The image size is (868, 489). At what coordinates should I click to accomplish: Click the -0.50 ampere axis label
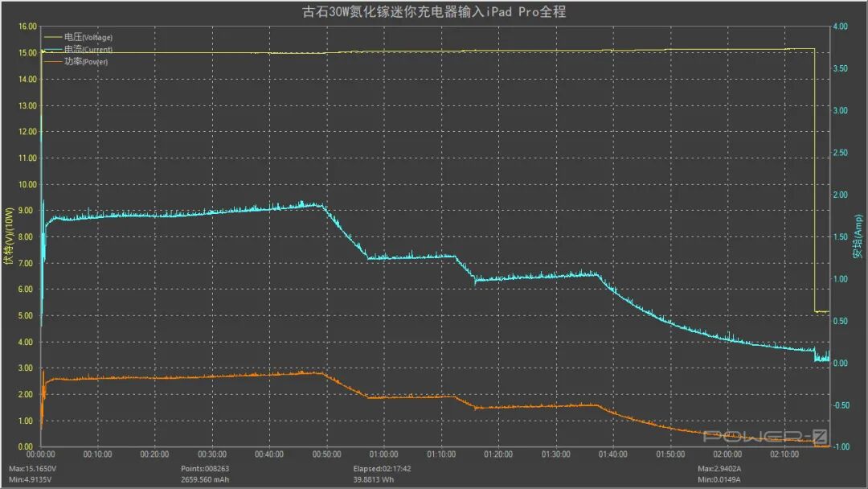coord(841,405)
